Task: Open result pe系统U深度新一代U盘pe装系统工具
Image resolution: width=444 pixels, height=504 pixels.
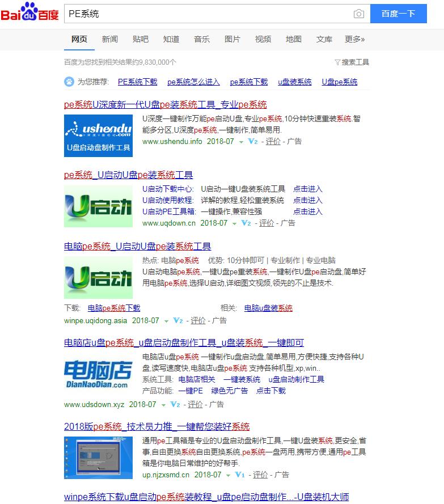Action: 165,104
